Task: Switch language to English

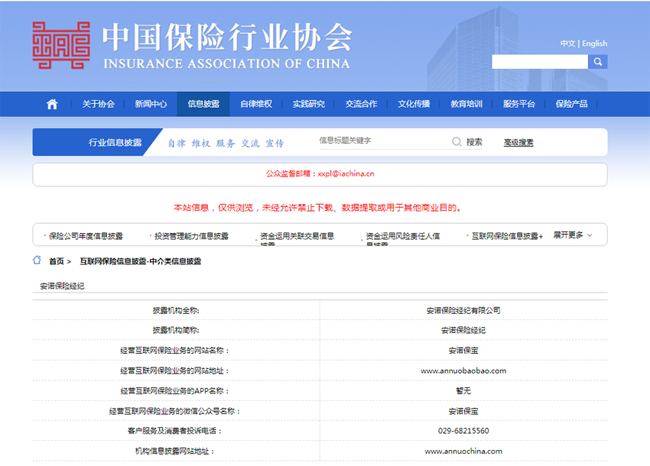Action: 594,44
